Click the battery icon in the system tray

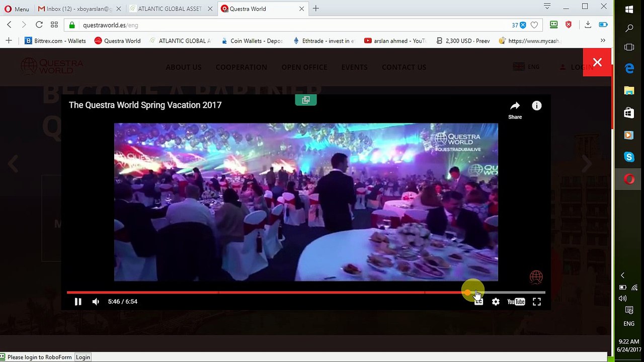coord(622,288)
